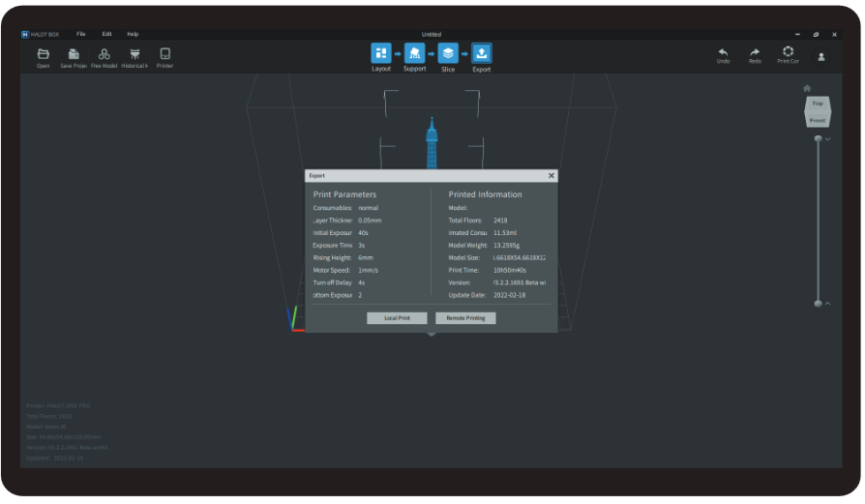
Task: Click the lower layer slider handle
Action: (819, 304)
